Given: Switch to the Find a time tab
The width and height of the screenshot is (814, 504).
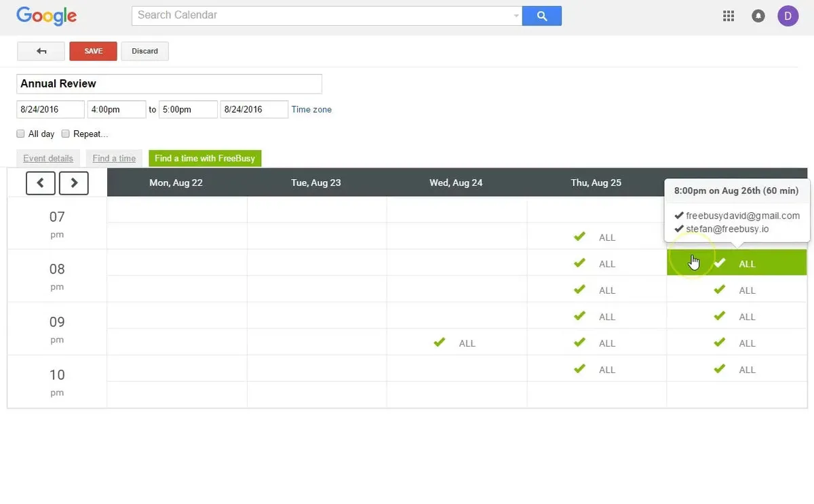Looking at the screenshot, I should pos(114,159).
